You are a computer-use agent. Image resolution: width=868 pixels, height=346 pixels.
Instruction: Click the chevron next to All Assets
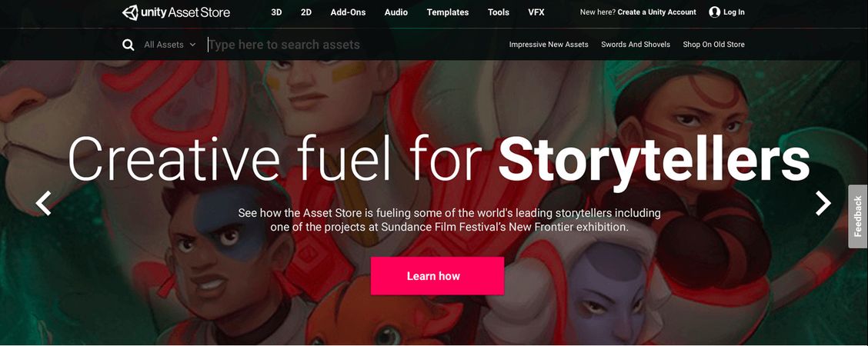tap(192, 45)
